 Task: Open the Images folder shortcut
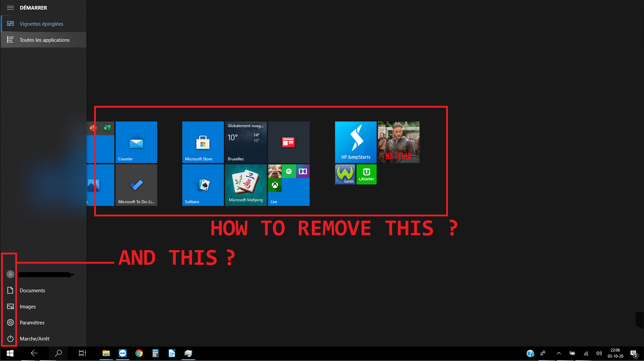click(43, 306)
